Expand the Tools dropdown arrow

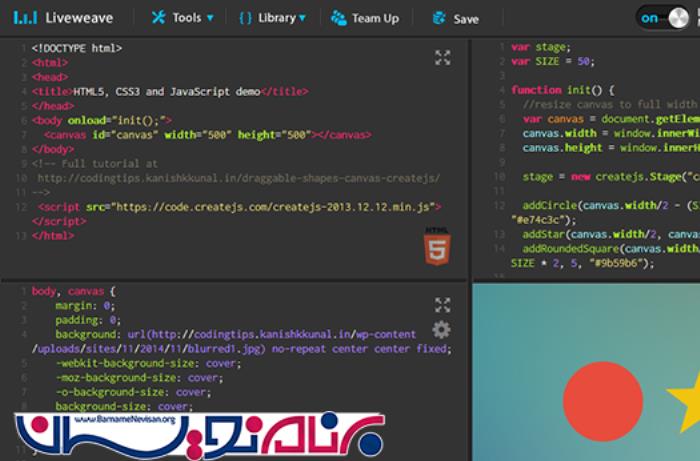tap(210, 18)
